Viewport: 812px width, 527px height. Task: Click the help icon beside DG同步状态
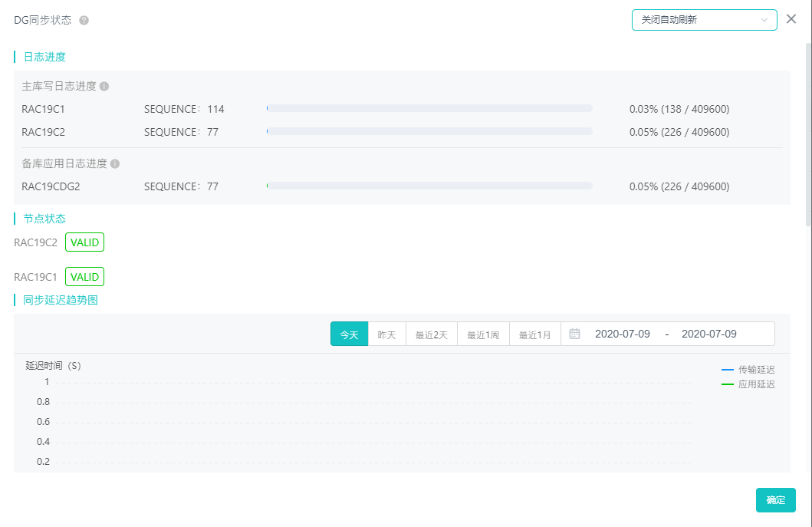coord(84,20)
